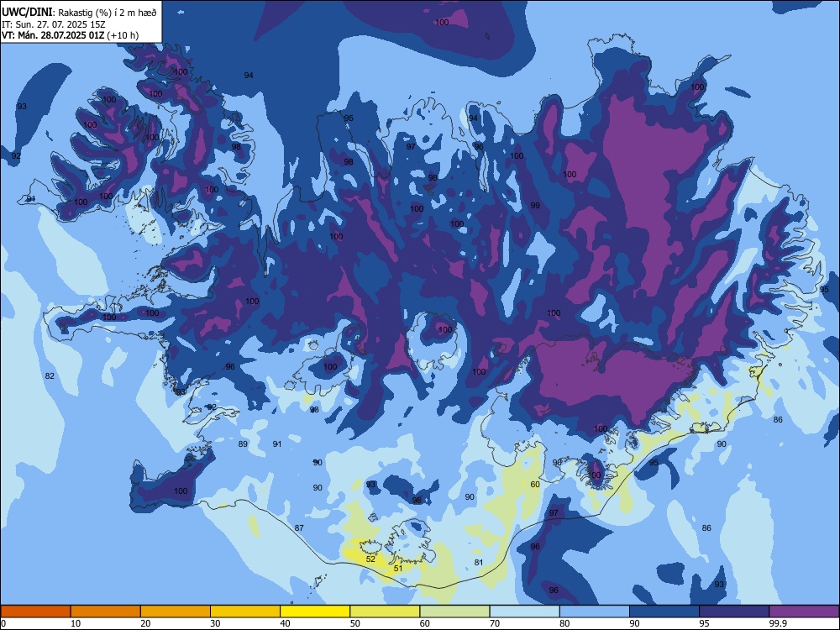
Task: Select the light blue 80–90 legend swatch
Action: (x=595, y=612)
